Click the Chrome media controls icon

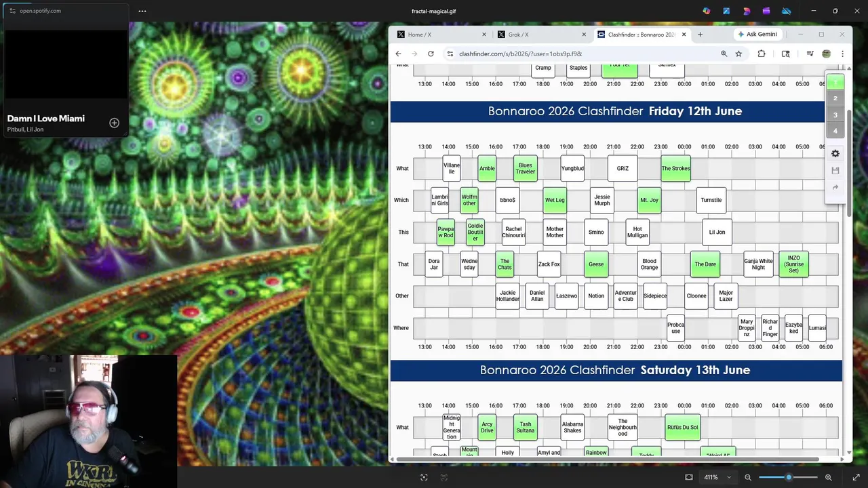tap(810, 54)
